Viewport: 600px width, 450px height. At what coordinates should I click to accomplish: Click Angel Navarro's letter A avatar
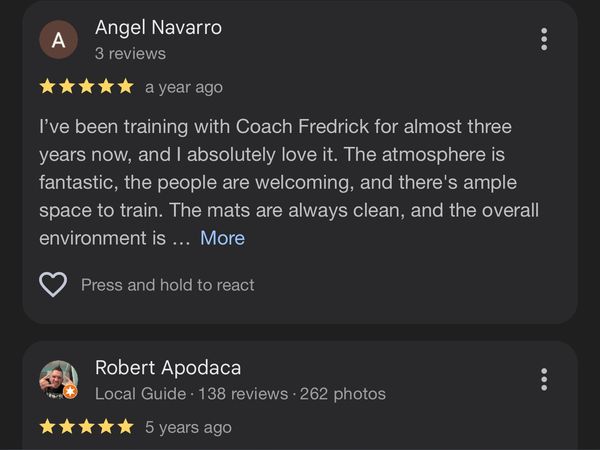tap(58, 40)
